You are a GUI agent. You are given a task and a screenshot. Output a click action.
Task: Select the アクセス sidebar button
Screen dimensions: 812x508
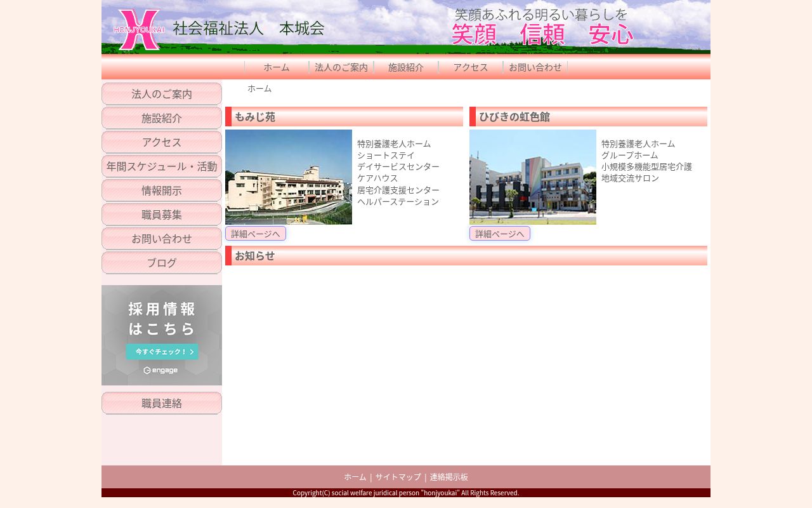point(162,142)
